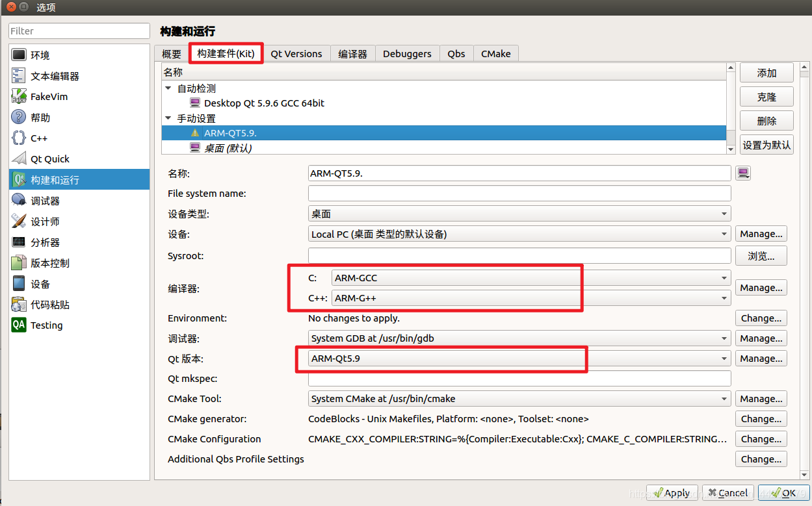Open the 调试器 System GDB dropdown
This screenshot has height=506, width=812.
pos(519,338)
